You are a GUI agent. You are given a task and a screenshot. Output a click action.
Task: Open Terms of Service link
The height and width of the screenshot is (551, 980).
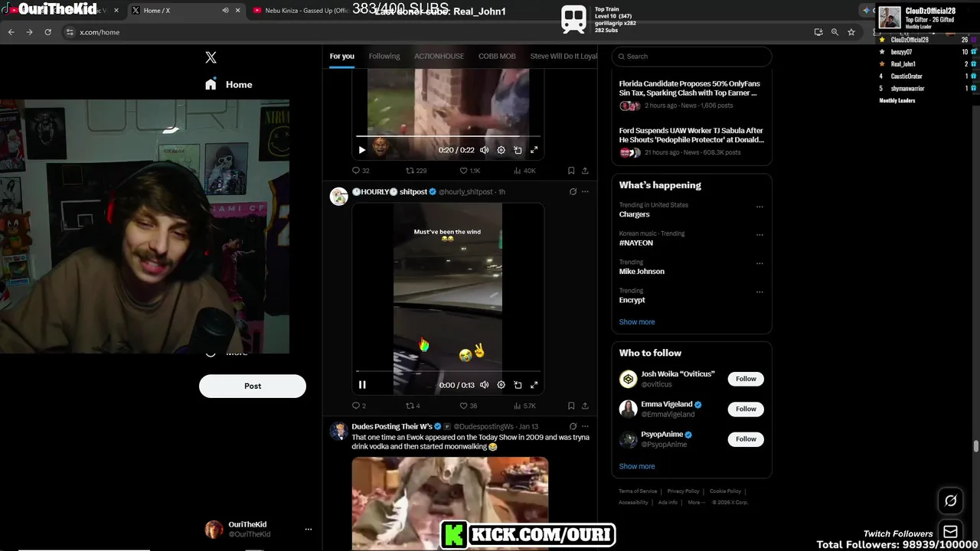pyautogui.click(x=638, y=491)
